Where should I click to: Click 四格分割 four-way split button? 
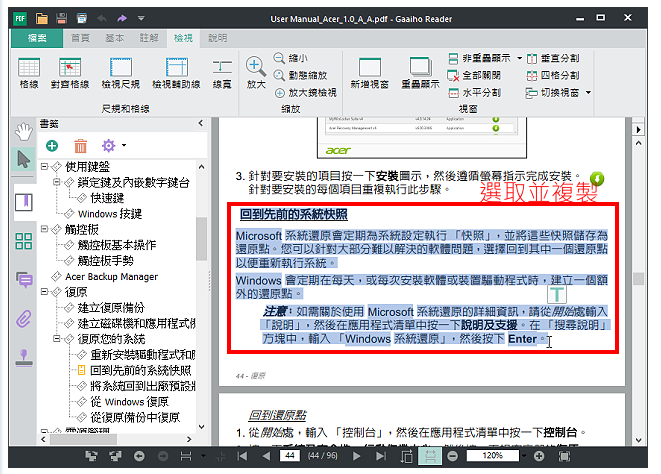(553, 75)
